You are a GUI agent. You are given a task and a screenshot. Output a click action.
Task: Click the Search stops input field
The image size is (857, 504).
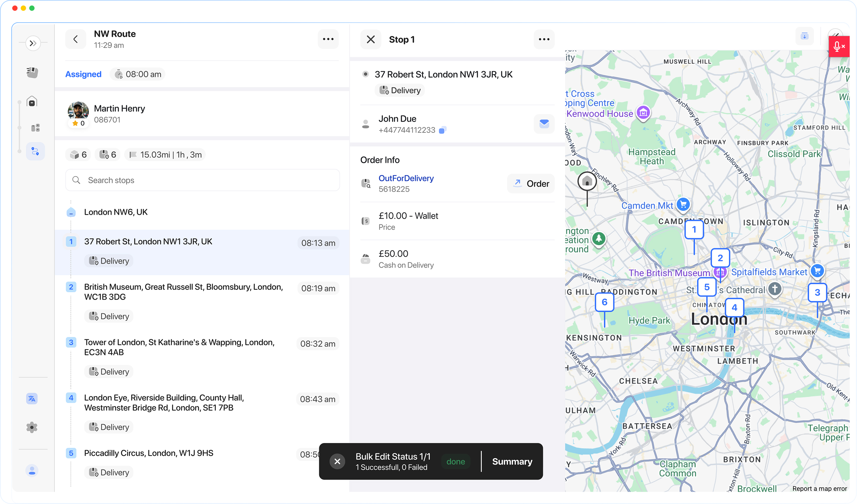(202, 180)
